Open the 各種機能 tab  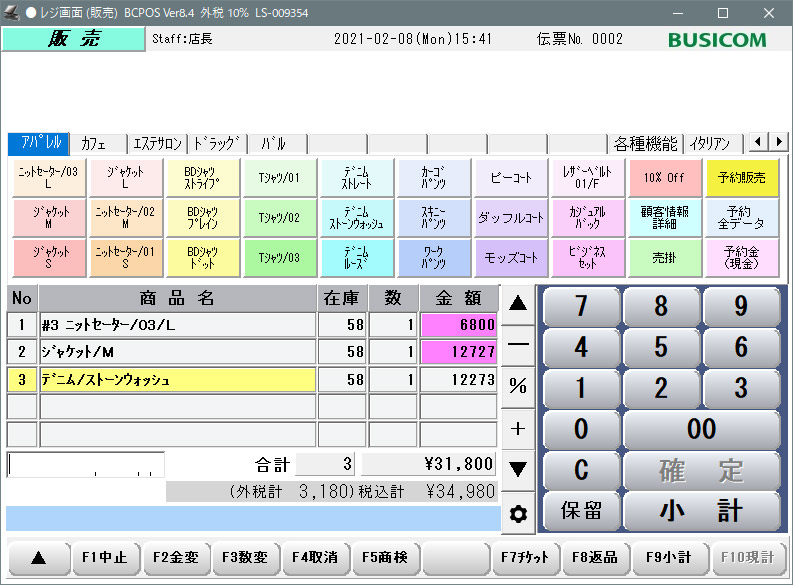tap(645, 144)
